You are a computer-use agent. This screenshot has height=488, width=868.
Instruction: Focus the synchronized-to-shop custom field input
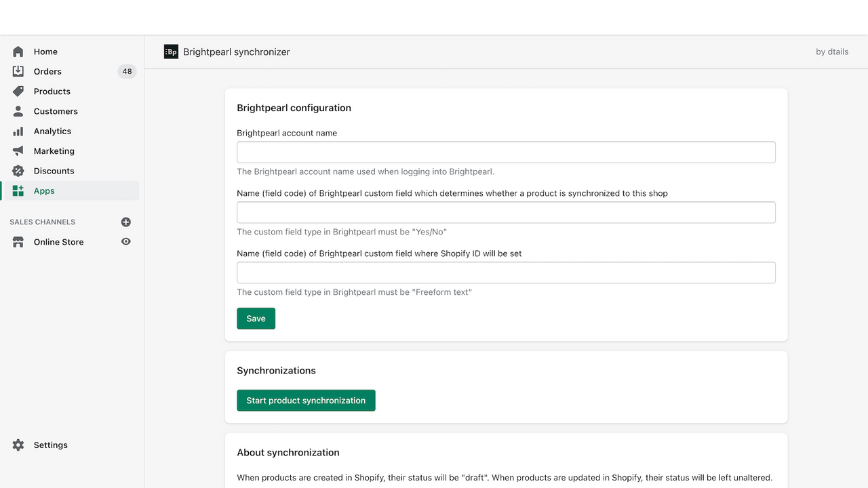[x=506, y=212]
